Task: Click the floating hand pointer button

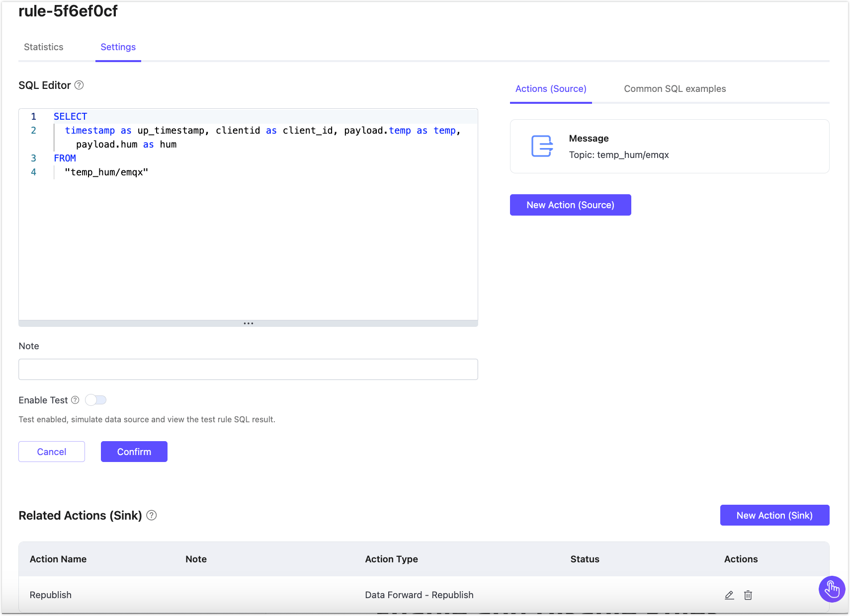Action: [832, 589]
